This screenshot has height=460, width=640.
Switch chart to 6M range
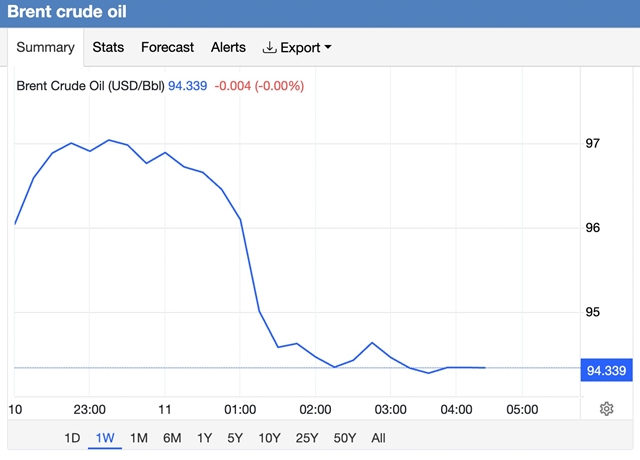click(x=172, y=438)
